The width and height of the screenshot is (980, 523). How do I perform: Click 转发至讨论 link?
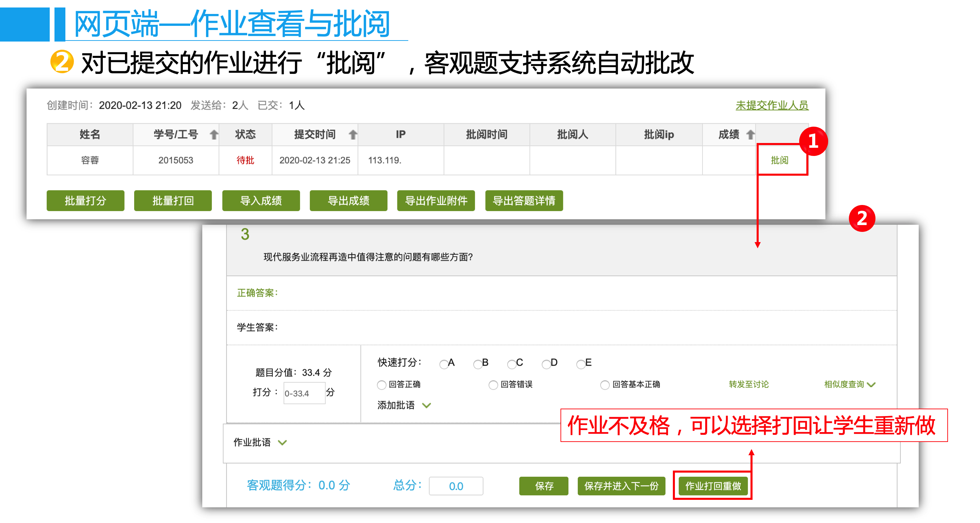[748, 384]
